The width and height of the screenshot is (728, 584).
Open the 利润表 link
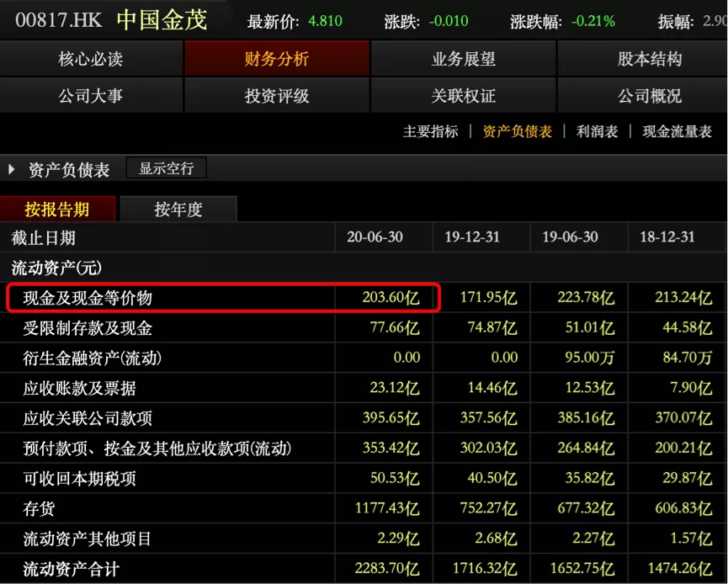(597, 131)
